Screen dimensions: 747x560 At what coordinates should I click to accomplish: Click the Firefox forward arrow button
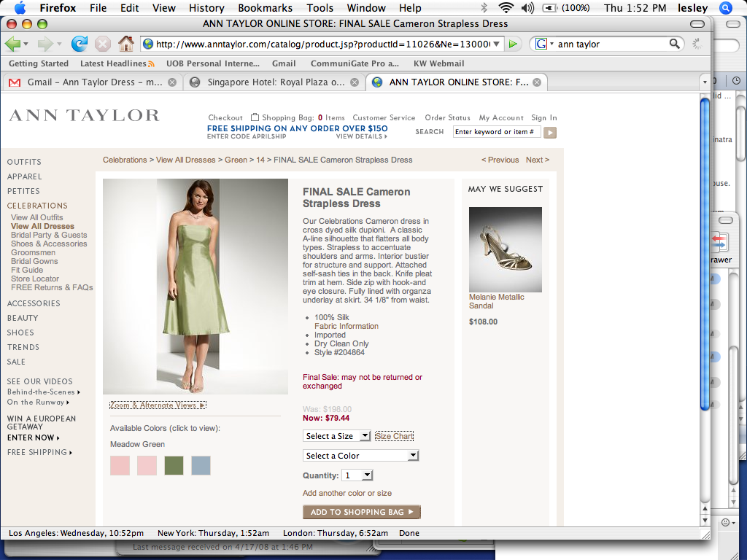45,44
